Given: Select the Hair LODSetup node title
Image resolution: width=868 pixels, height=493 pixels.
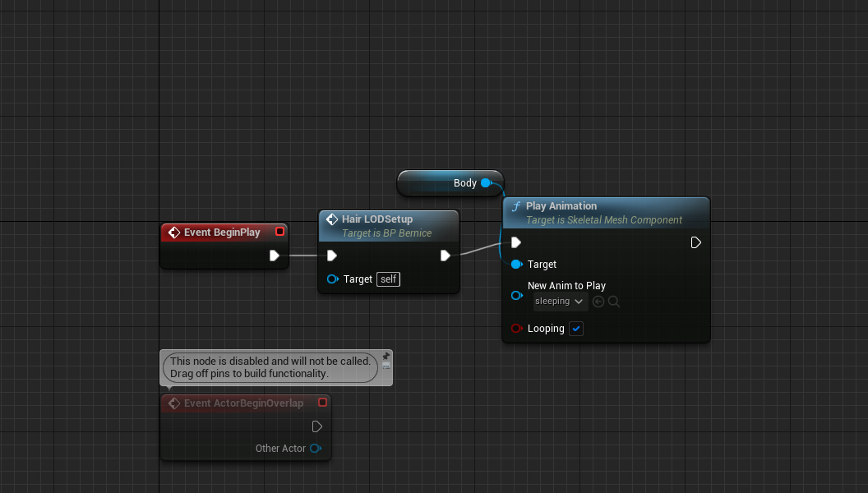Looking at the screenshot, I should pos(377,219).
